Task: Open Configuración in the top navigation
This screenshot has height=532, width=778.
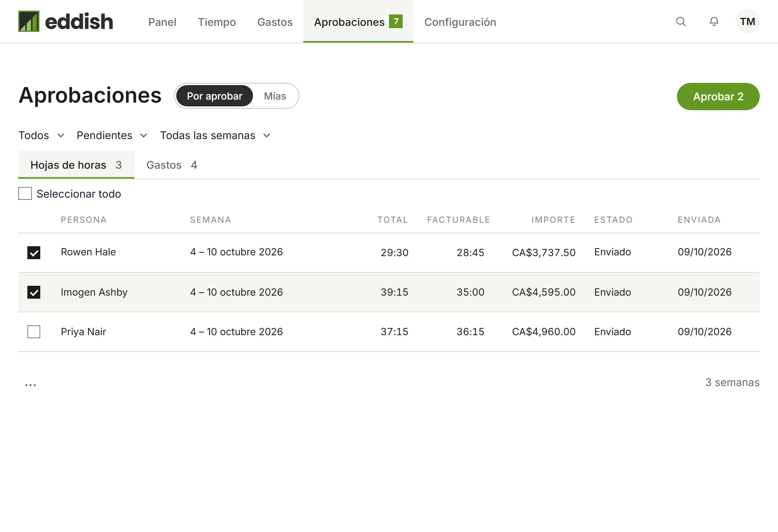Action: click(460, 22)
